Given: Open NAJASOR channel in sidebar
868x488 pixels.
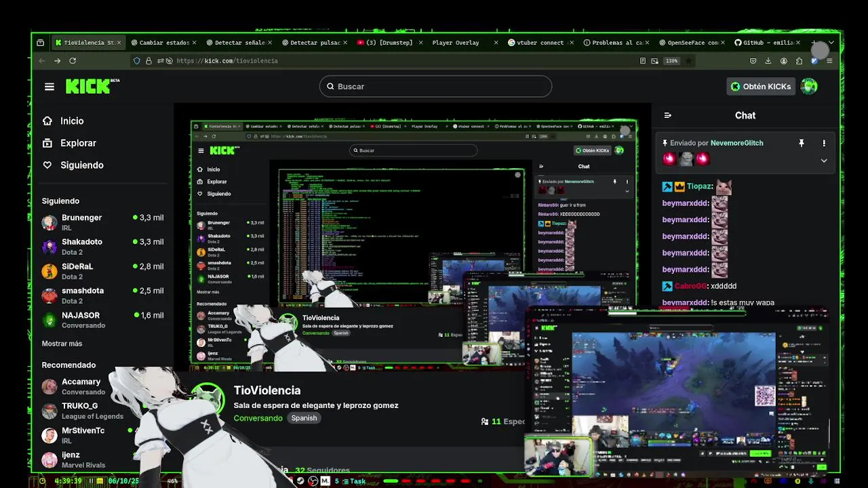Looking at the screenshot, I should [x=103, y=320].
